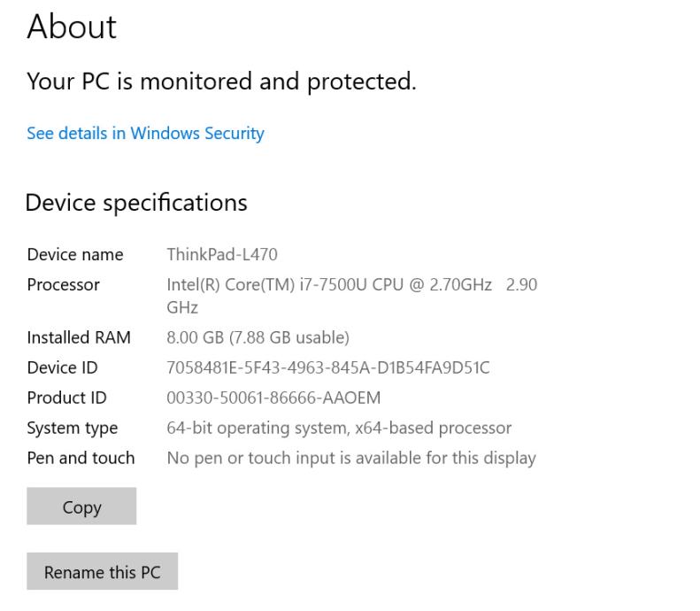Select the 64-bit operating system value text
Image resolution: width=700 pixels, height=611 pixels.
[x=339, y=428]
